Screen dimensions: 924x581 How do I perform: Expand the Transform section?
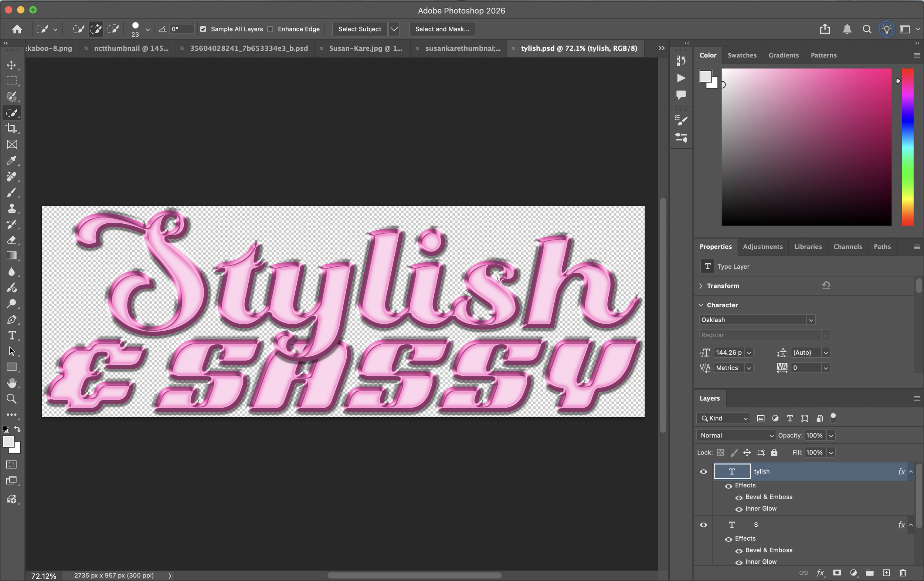click(701, 286)
